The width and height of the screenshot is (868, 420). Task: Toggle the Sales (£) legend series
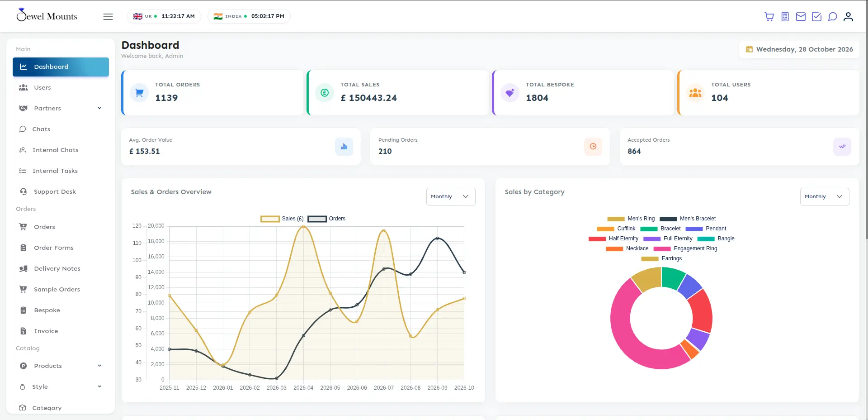[282, 219]
